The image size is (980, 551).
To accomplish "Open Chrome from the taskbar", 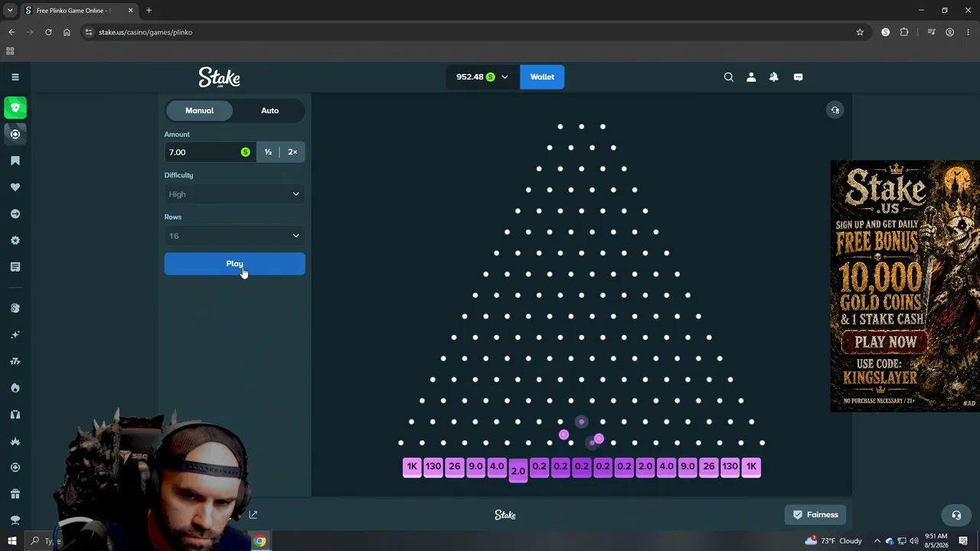I will pos(260,541).
